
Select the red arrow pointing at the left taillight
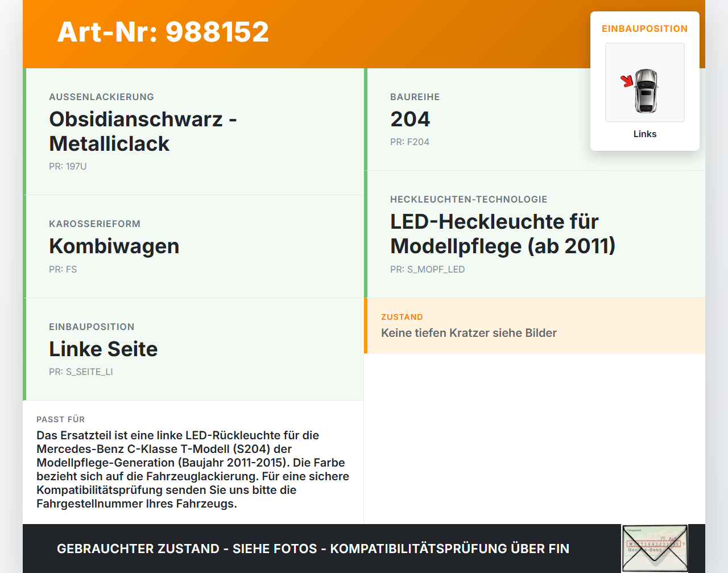627,81
